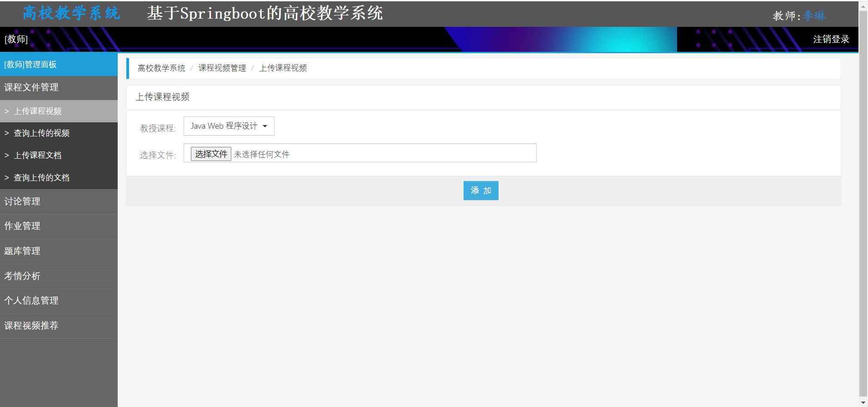Select 上传课程视频 sidebar submenu item

pos(59,111)
